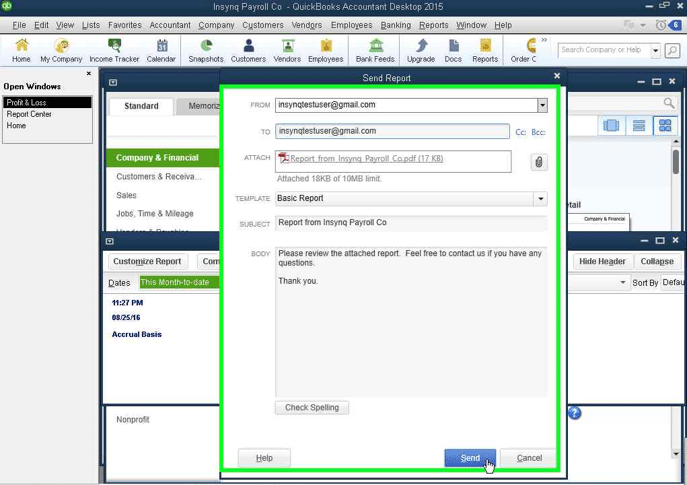Open the attached Report PDF link

click(366, 159)
